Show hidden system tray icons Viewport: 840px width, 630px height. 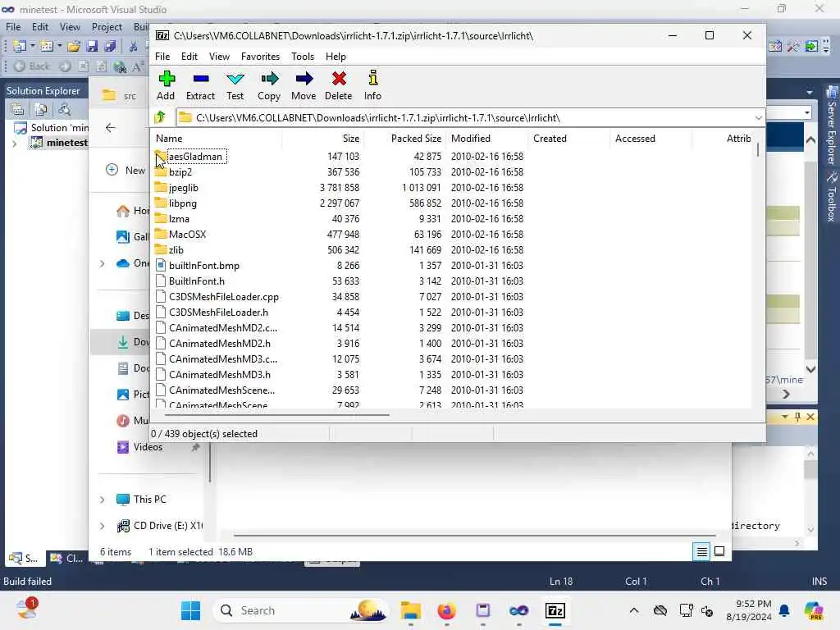(634, 610)
